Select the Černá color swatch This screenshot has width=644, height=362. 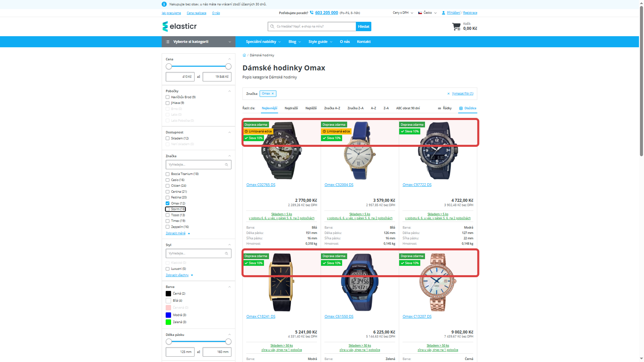(168, 294)
